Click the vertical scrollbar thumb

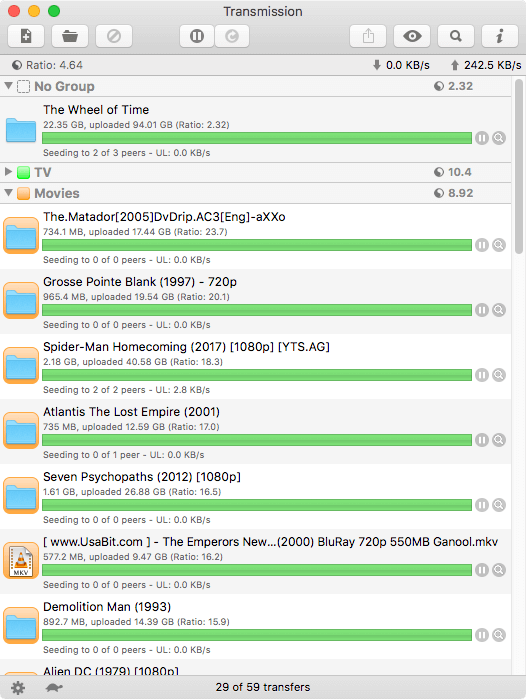click(518, 167)
